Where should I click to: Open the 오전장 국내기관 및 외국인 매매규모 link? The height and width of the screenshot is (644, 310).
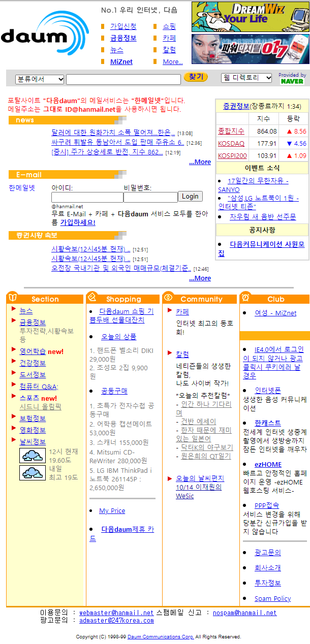tap(121, 268)
